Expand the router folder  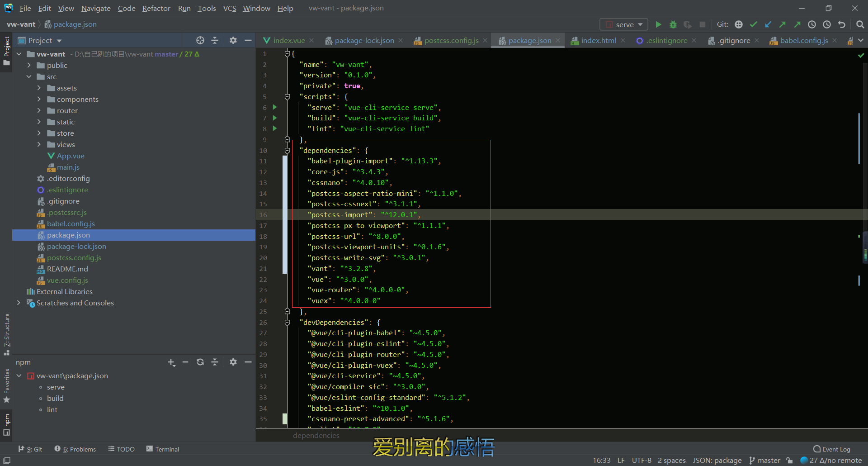pyautogui.click(x=39, y=110)
